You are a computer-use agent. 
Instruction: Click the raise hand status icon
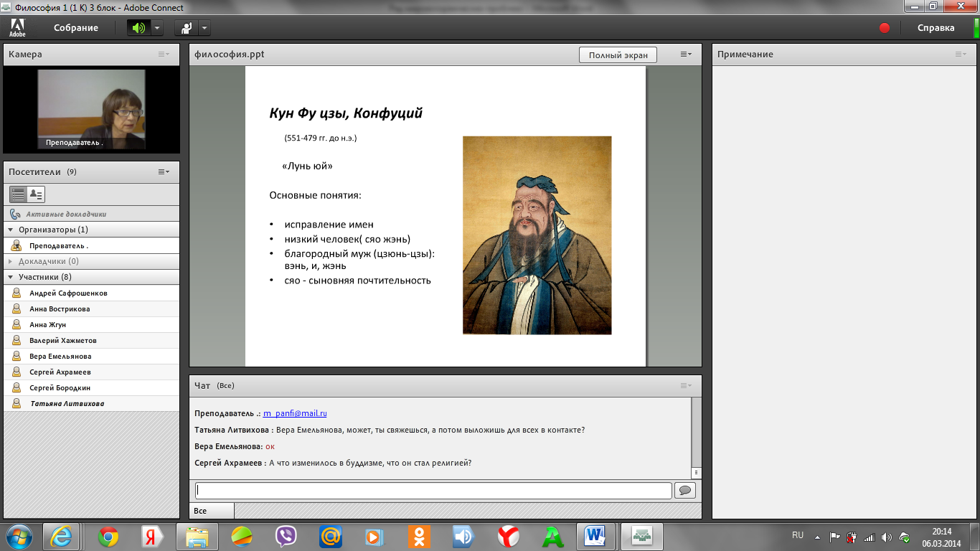point(187,28)
